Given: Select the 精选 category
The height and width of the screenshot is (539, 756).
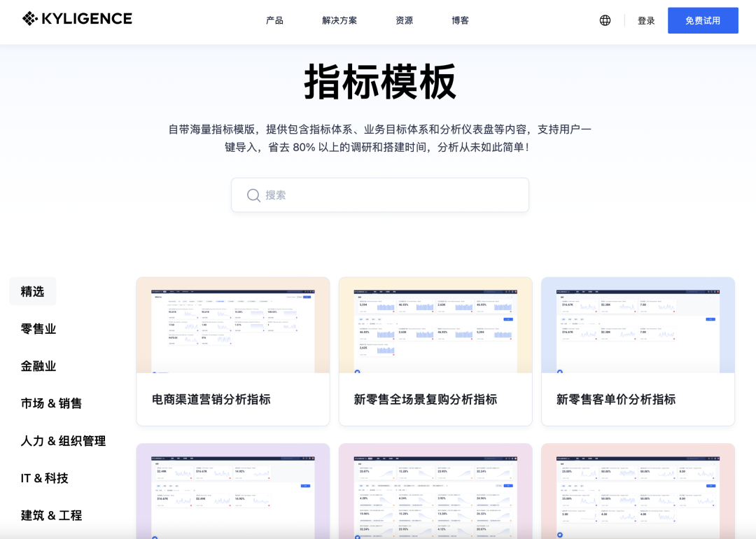Looking at the screenshot, I should (32, 291).
